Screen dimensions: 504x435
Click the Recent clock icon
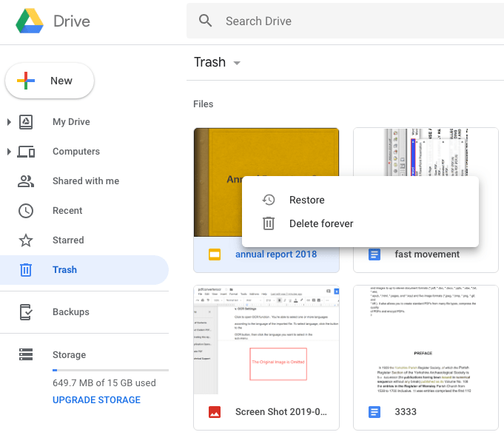click(26, 211)
